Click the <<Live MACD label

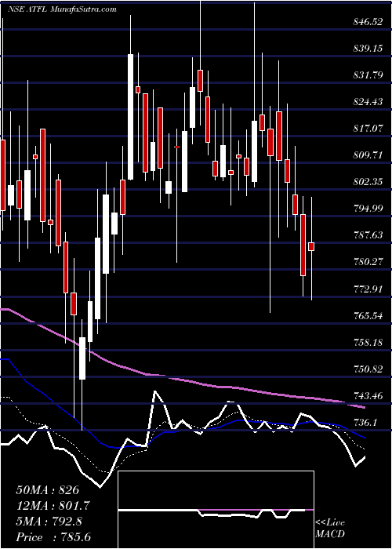pos(330,529)
